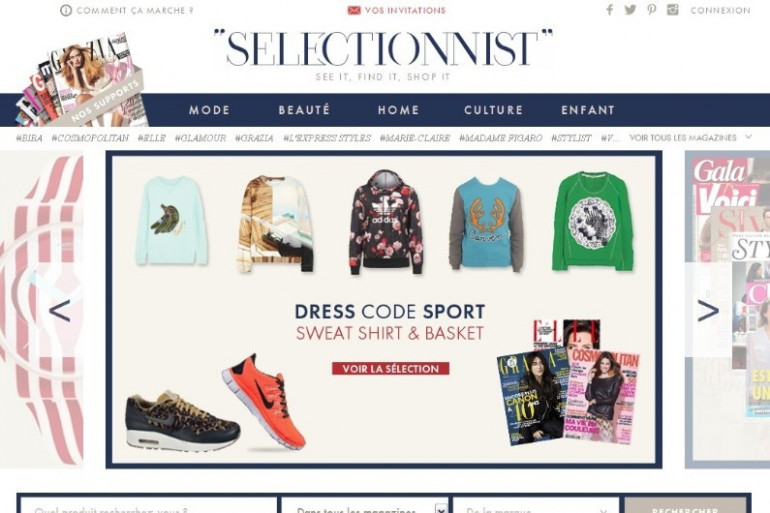This screenshot has height=513, width=770.
Task: Click the green sweatshirt thumbnail
Action: tap(593, 220)
